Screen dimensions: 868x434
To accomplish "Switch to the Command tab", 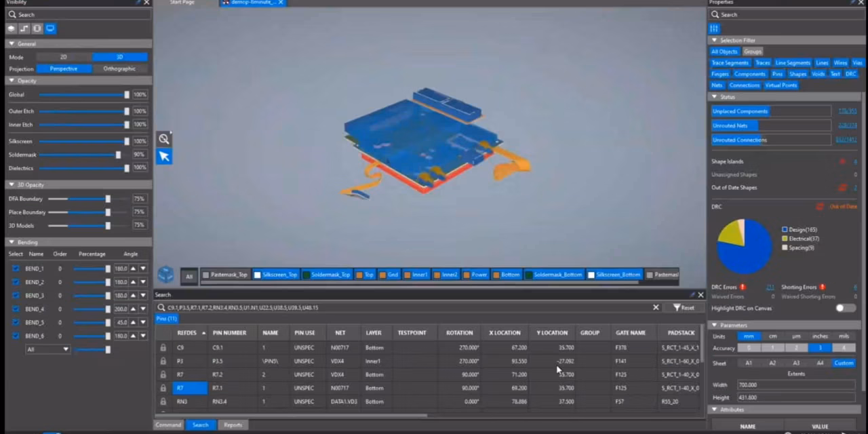I will 168,425.
